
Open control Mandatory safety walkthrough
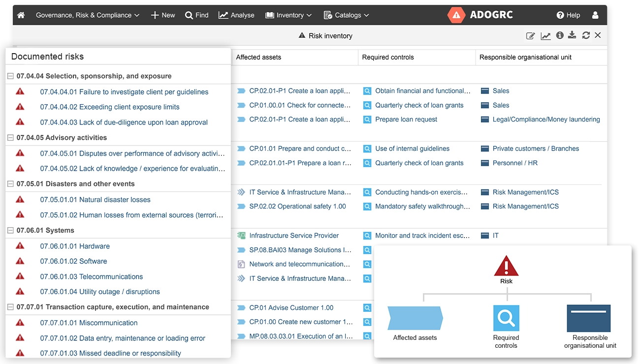click(x=423, y=207)
